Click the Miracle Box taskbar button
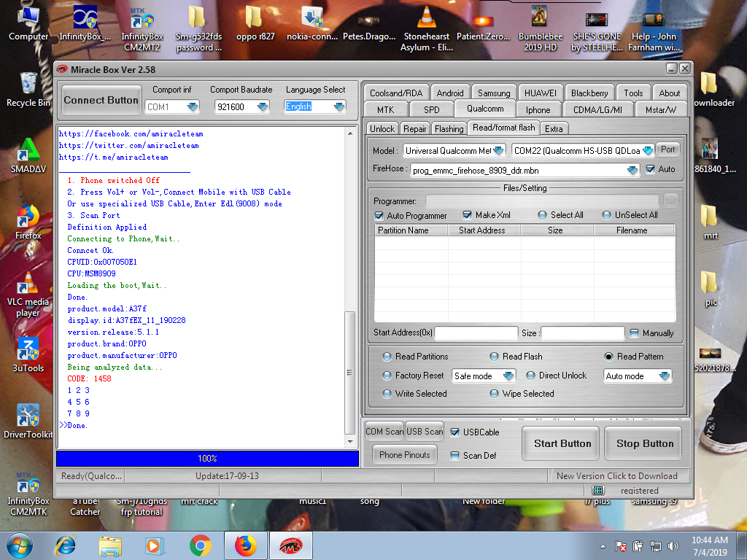Screen dimensions: 747x560 pyautogui.click(x=291, y=545)
